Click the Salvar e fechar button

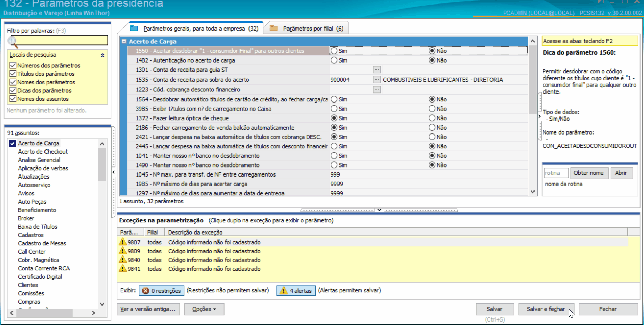click(x=546, y=309)
